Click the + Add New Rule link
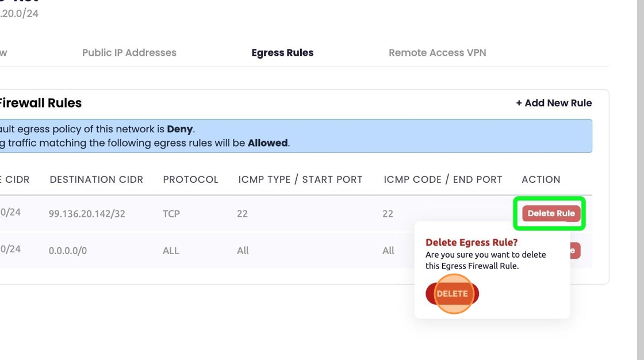 (x=554, y=103)
